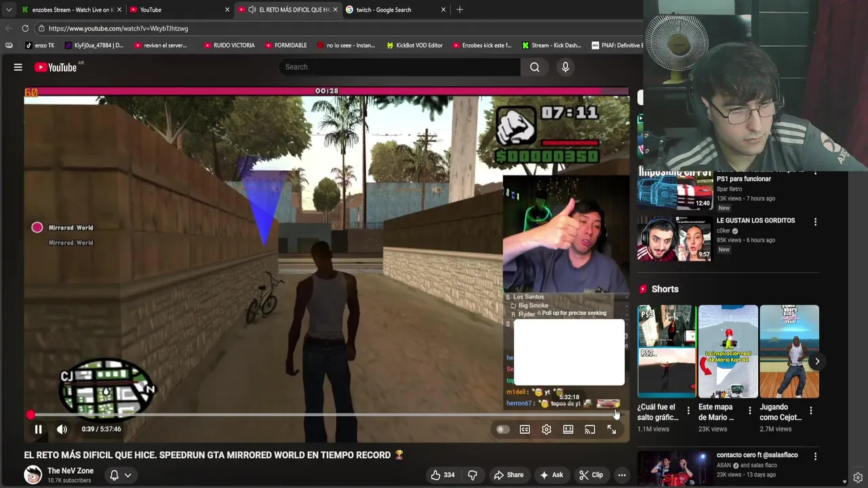Open the stream overlay settings gear icon
The image size is (868, 488).
point(858,478)
